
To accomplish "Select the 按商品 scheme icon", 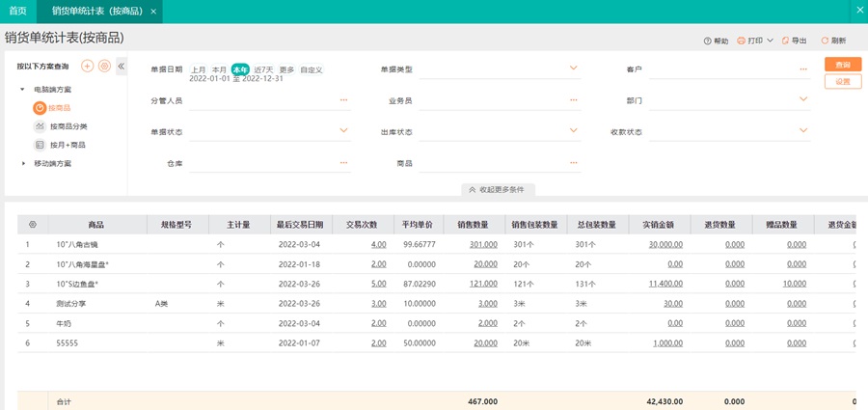I will pyautogui.click(x=40, y=108).
